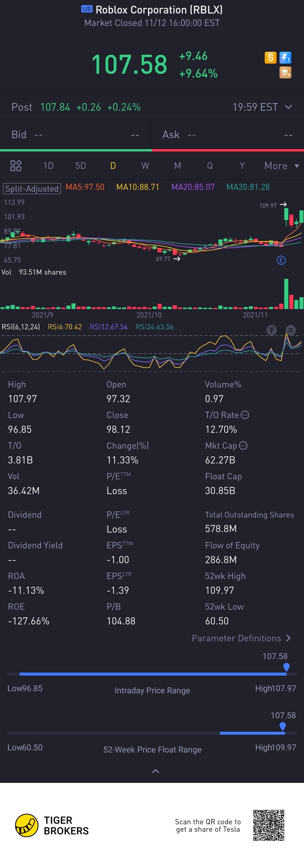The height and width of the screenshot is (868, 304).
Task: Tap the Bid price row
Action: pos(75,134)
